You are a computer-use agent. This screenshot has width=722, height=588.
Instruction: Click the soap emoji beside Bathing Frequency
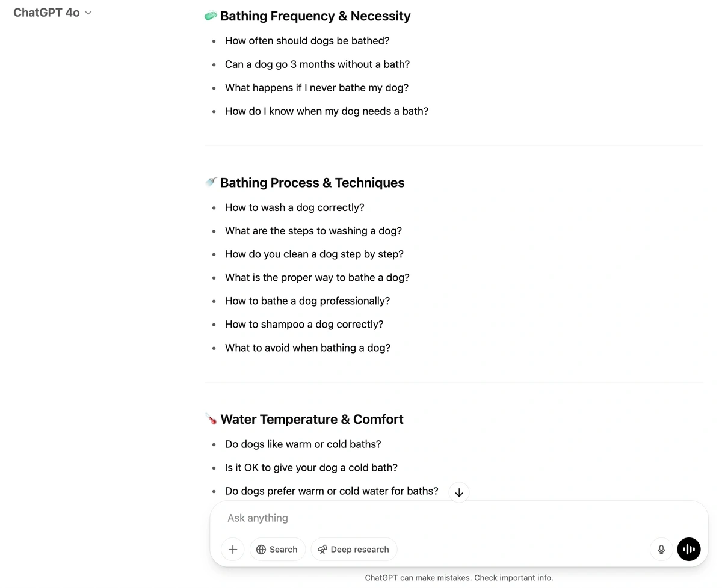211,16
